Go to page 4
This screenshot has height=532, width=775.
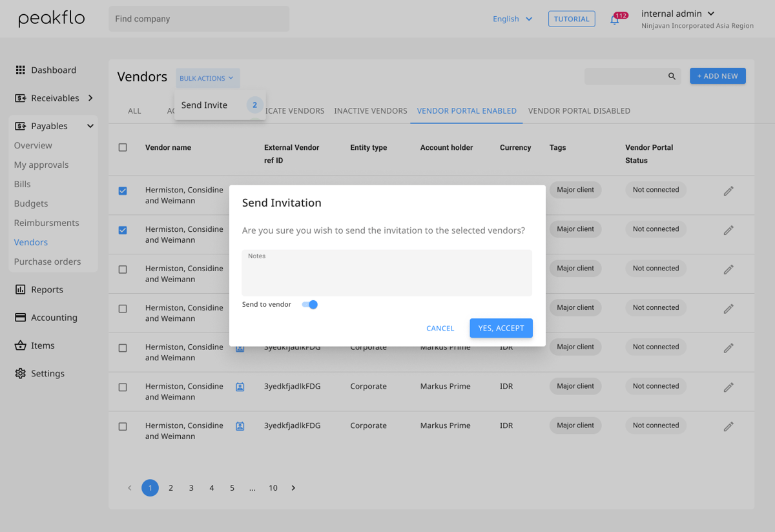coord(212,488)
